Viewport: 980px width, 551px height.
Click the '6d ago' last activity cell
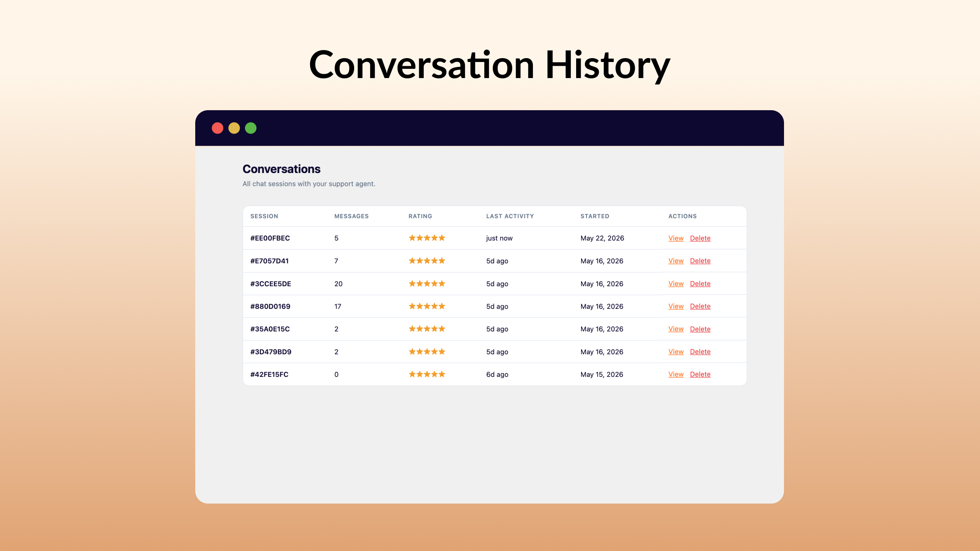(x=497, y=375)
